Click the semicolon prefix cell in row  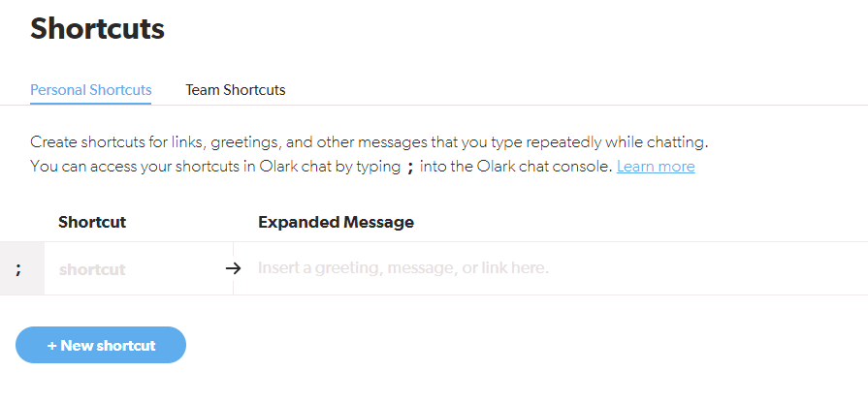(18, 268)
